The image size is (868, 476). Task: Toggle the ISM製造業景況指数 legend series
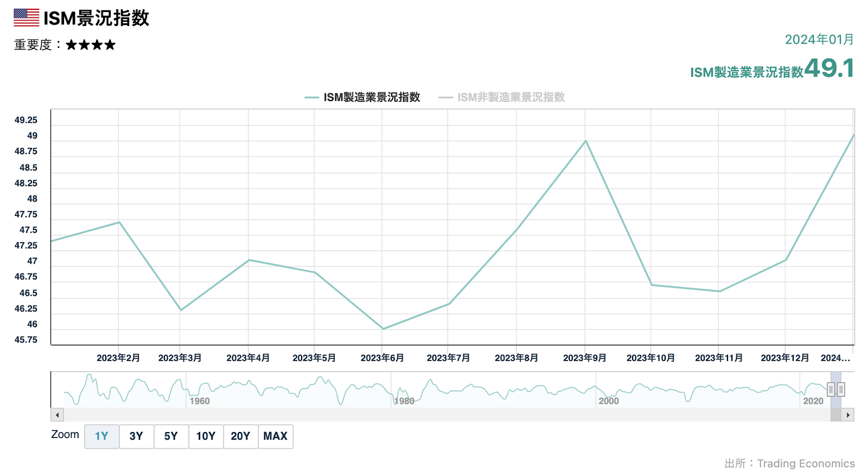pyautogui.click(x=362, y=97)
